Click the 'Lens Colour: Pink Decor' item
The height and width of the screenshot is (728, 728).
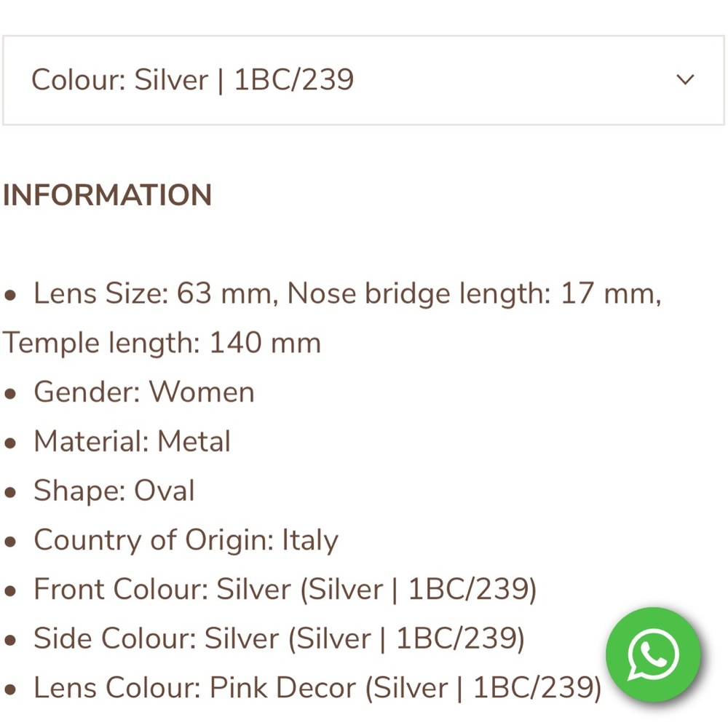(x=317, y=688)
